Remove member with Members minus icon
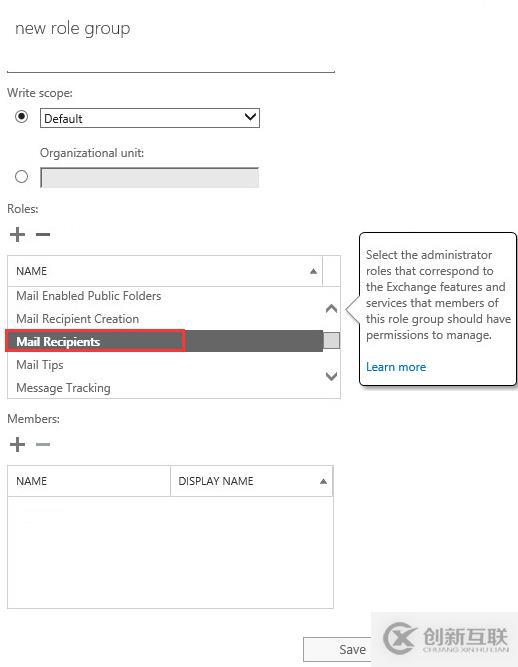 tap(43, 445)
